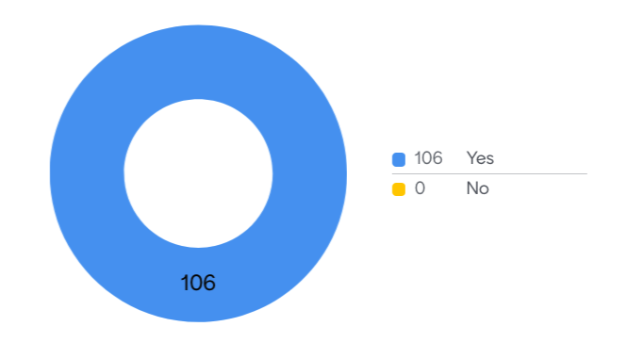Highlight the No series via its yellow square
This screenshot has height=359, width=644.
[x=399, y=189]
